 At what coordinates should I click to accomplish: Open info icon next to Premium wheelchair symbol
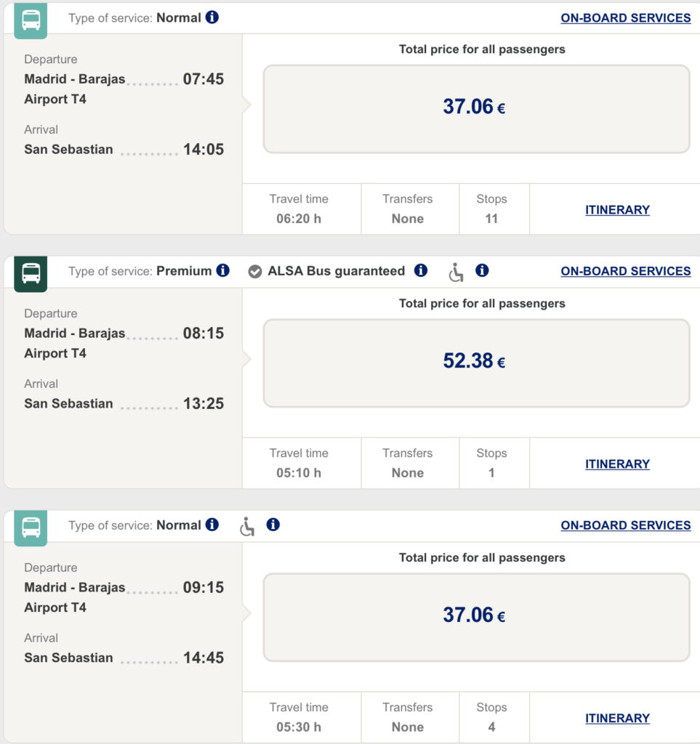482,270
